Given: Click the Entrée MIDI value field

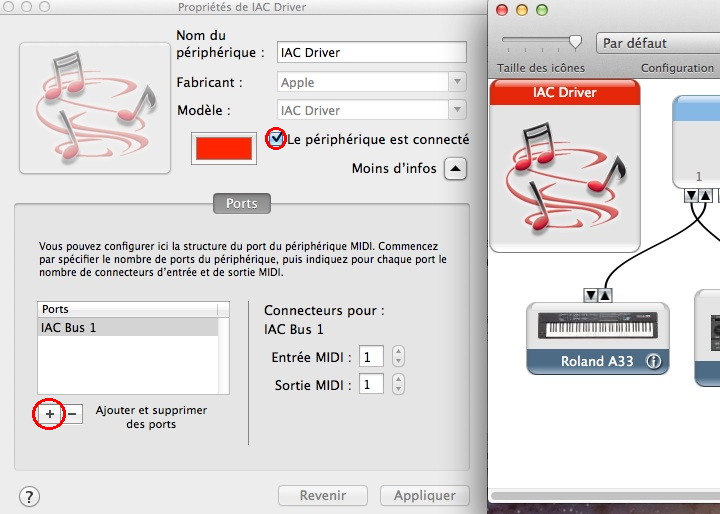Looking at the screenshot, I should [x=371, y=356].
